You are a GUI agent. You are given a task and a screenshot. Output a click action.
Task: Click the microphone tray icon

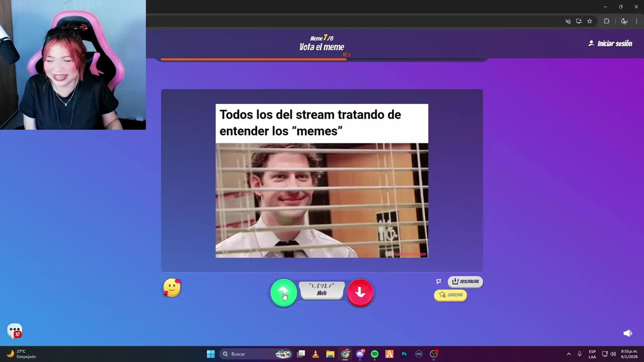coord(580,354)
